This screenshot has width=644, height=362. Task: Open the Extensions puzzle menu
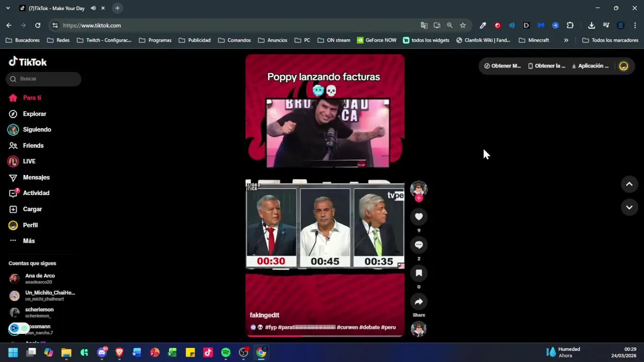[x=570, y=25]
